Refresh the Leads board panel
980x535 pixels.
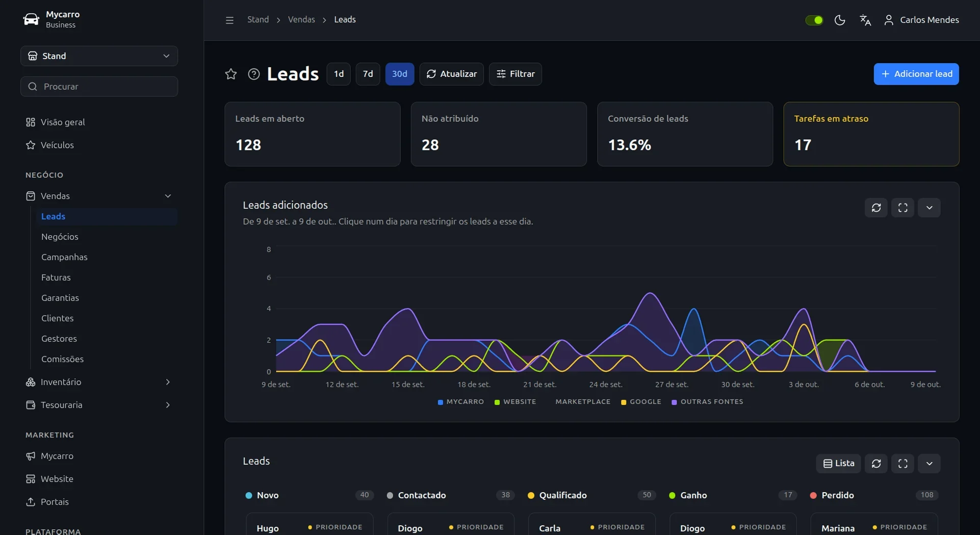[x=876, y=464]
